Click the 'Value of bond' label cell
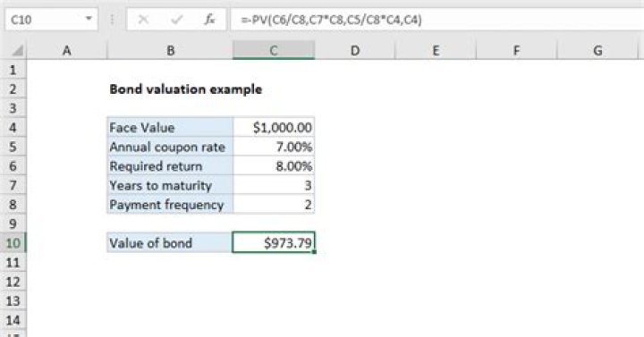Image resolution: width=644 pixels, height=337 pixels. tap(170, 243)
